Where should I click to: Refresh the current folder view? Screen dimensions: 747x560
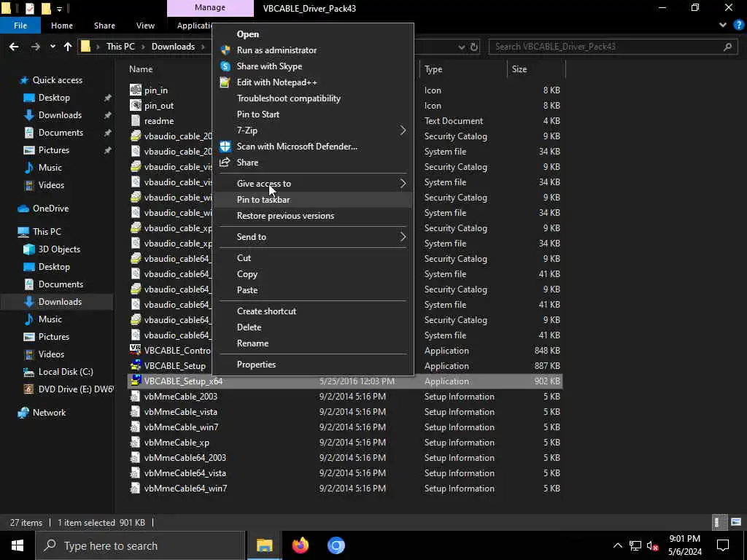pyautogui.click(x=474, y=47)
